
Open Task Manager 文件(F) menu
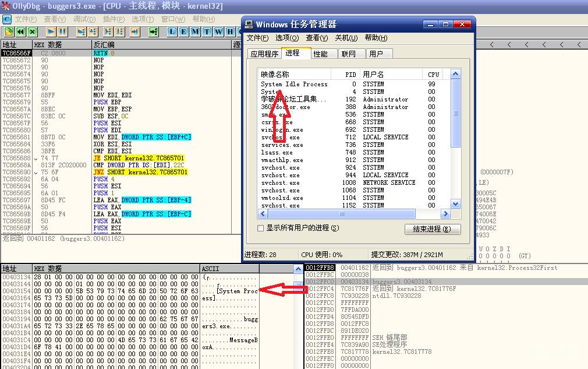pyautogui.click(x=258, y=38)
